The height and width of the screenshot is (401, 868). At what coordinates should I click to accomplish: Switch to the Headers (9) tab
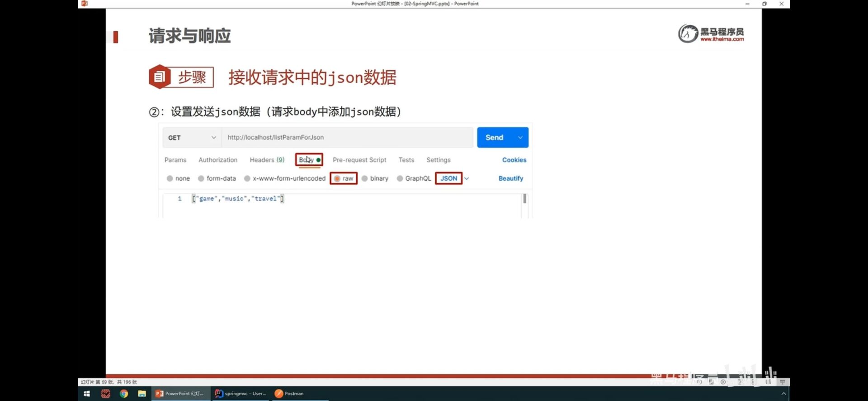[x=267, y=160]
